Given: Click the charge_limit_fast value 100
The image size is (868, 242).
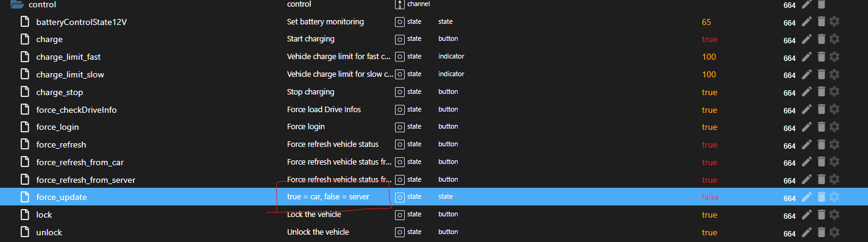Looking at the screenshot, I should 709,57.
